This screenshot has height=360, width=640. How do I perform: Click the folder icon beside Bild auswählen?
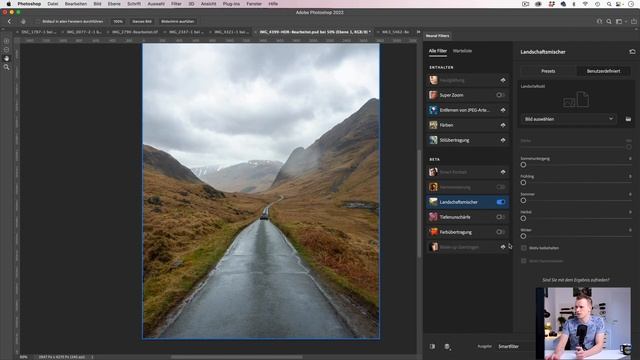[x=628, y=119]
